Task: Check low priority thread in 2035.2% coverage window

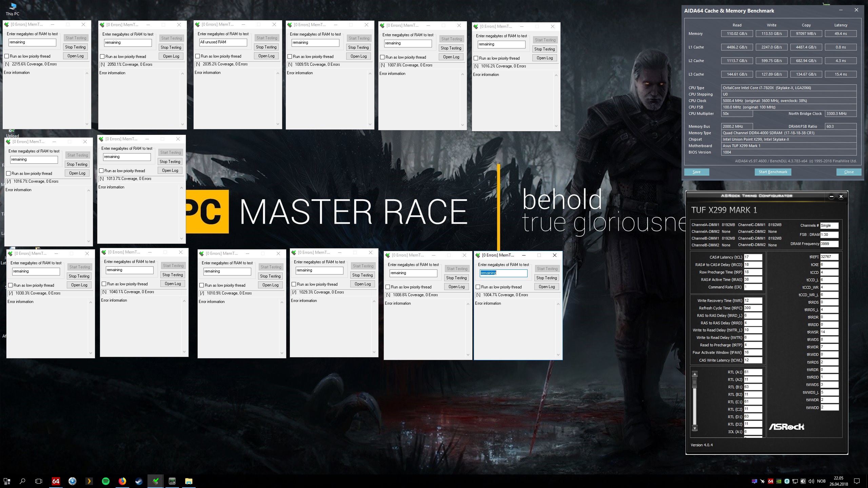Action: click(197, 56)
